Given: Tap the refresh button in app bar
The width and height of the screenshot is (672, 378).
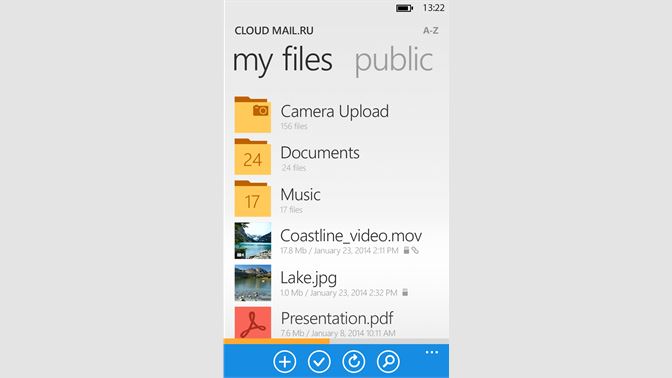Looking at the screenshot, I should pyautogui.click(x=354, y=362).
